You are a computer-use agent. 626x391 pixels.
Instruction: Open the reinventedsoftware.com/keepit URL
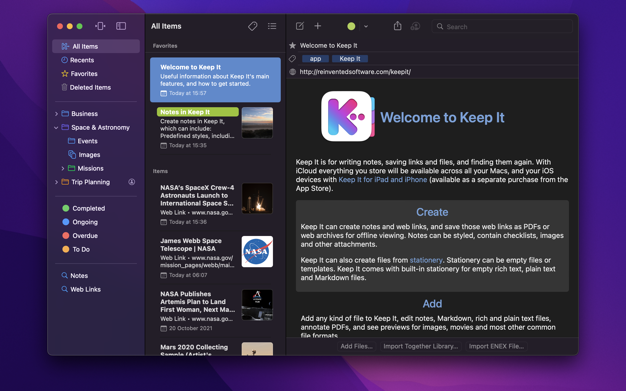click(355, 72)
